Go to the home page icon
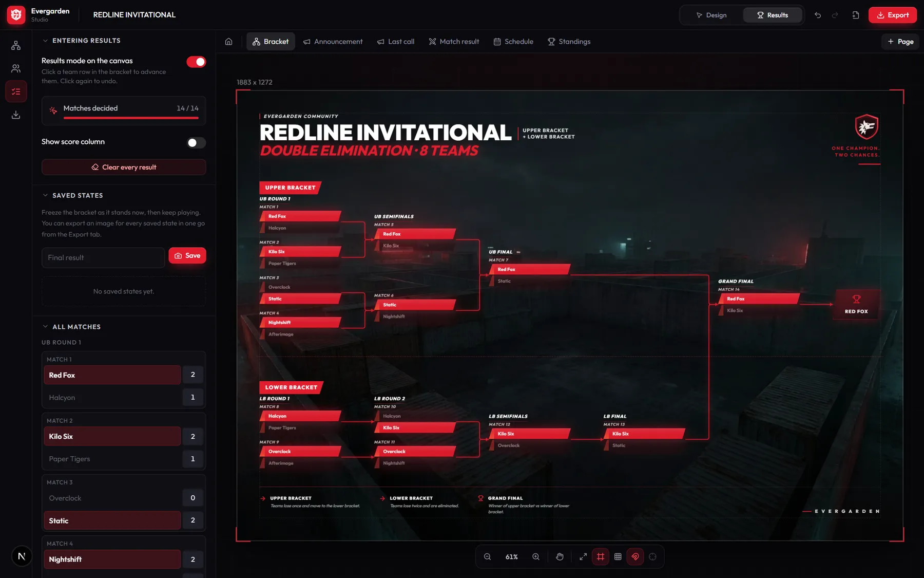924x578 pixels. (x=229, y=42)
